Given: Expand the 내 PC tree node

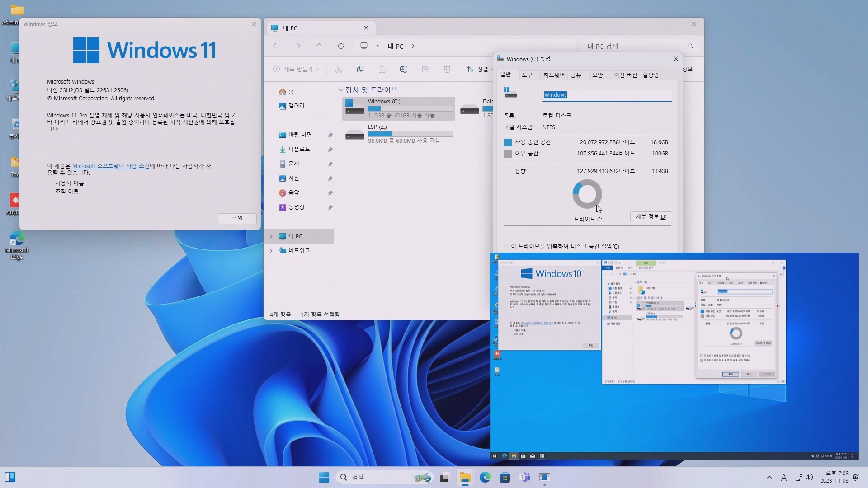Looking at the screenshot, I should pyautogui.click(x=271, y=236).
